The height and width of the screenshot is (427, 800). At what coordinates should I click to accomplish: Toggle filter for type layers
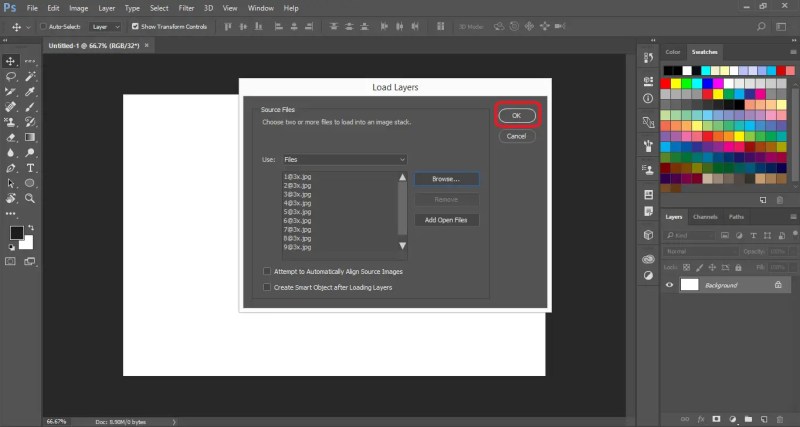pyautogui.click(x=753, y=235)
